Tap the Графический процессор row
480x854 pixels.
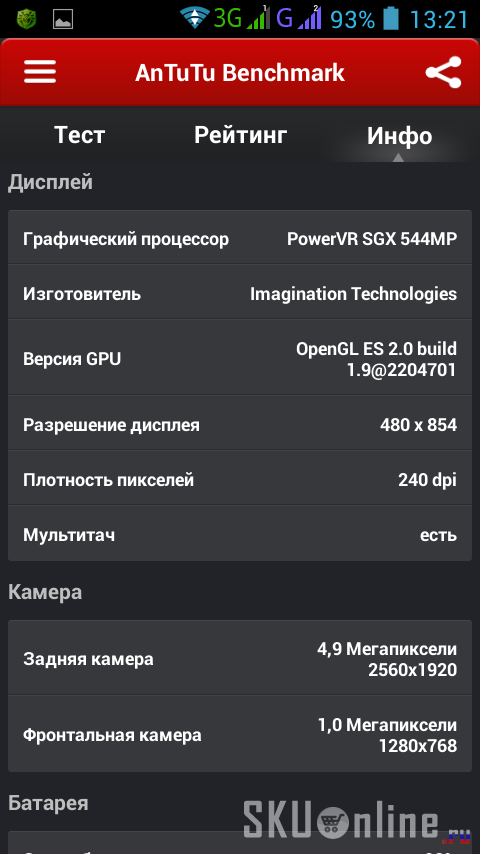(240, 237)
